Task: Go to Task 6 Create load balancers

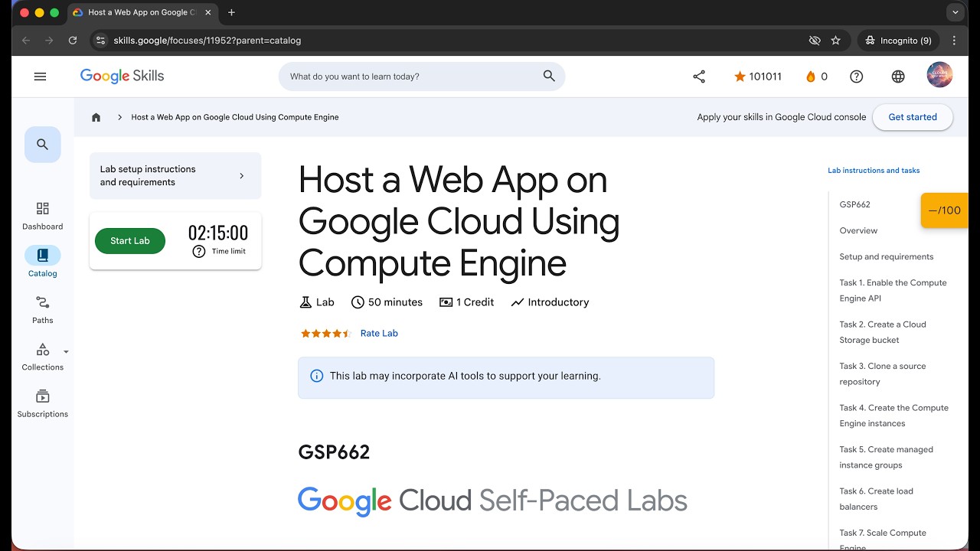Action: pos(876,499)
